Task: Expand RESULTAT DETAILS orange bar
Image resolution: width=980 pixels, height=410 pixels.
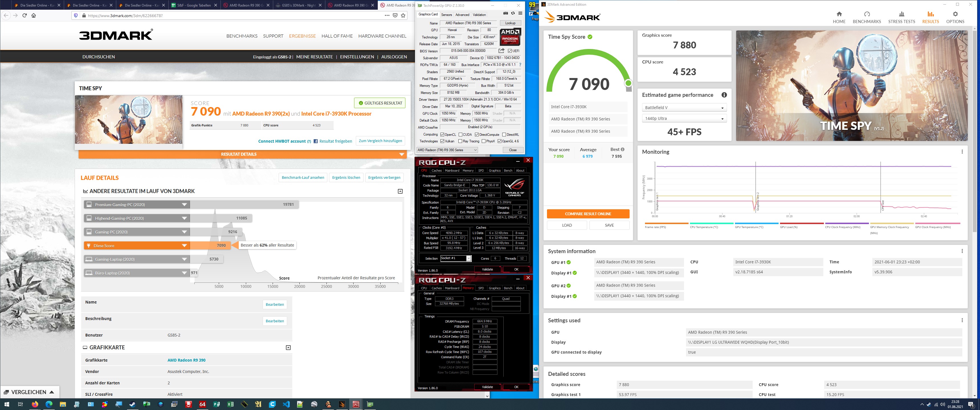Action: tap(242, 154)
